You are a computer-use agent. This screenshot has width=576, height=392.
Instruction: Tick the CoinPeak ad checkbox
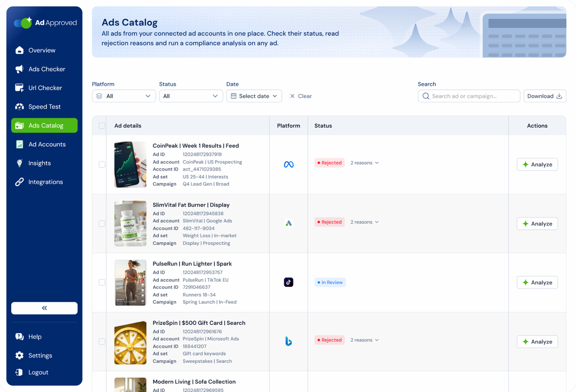102,165
